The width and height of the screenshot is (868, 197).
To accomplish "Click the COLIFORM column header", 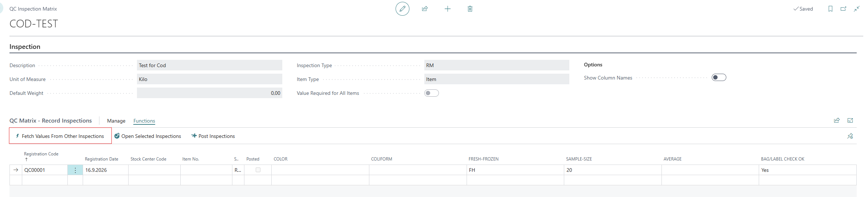I will pos(382,159).
